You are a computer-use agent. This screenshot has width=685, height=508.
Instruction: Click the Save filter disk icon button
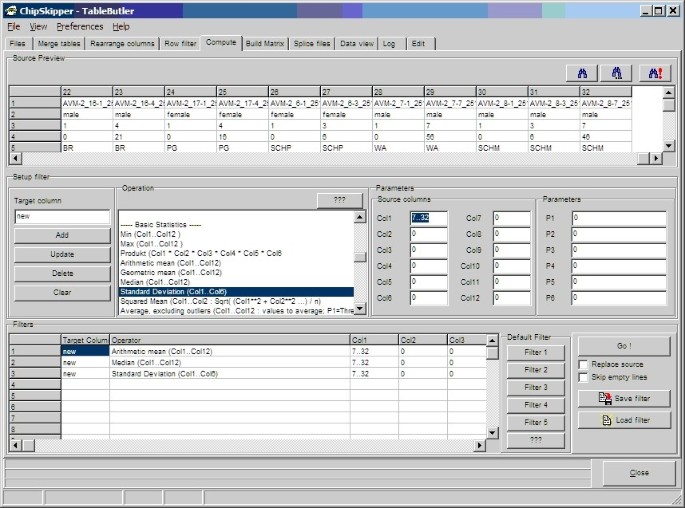624,398
